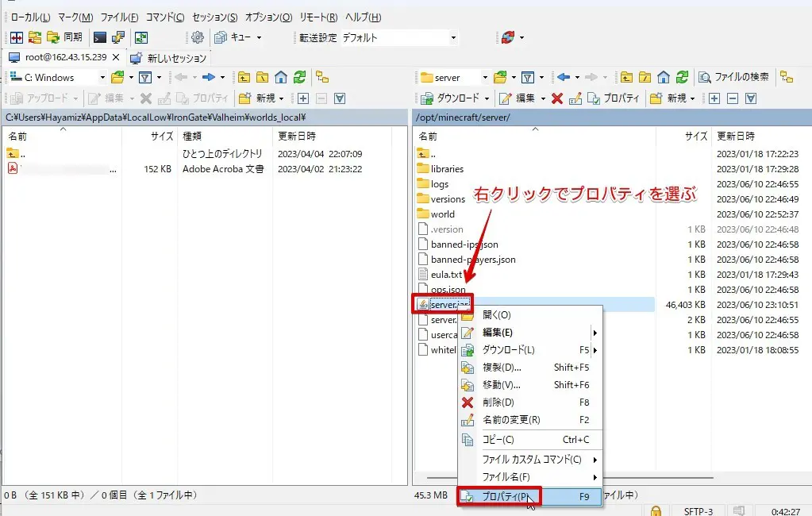This screenshot has height=516, width=812.
Task: Open the セッション(S) menu
Action: click(x=214, y=17)
